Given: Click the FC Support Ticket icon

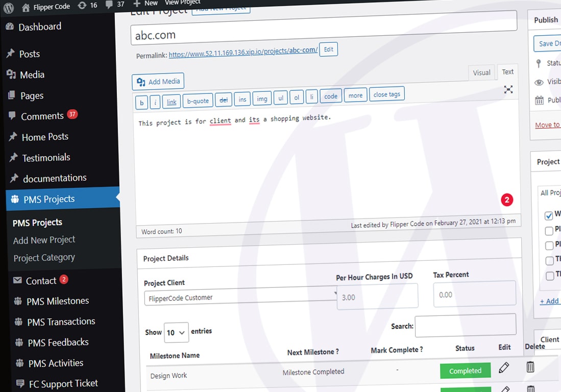Looking at the screenshot, I should [x=20, y=383].
